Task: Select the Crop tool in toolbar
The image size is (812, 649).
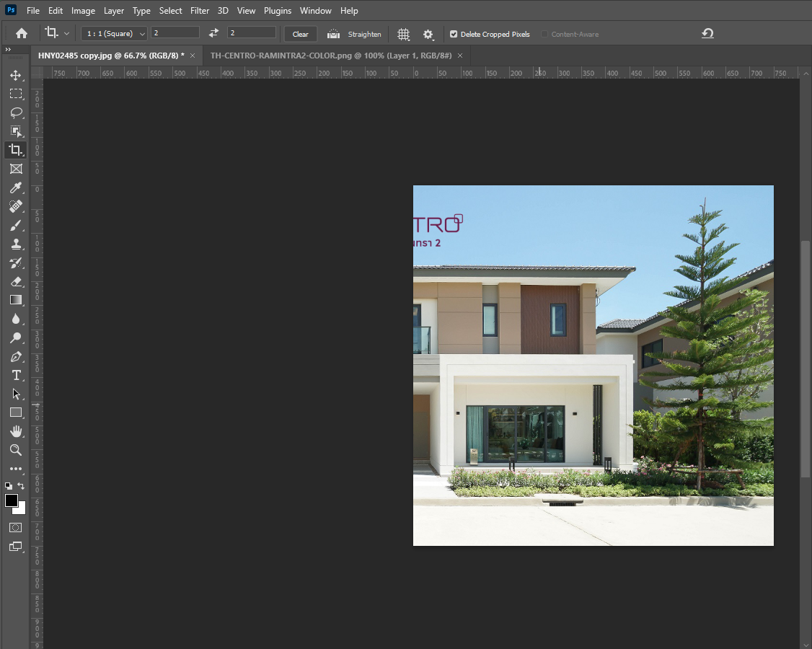Action: click(16, 150)
